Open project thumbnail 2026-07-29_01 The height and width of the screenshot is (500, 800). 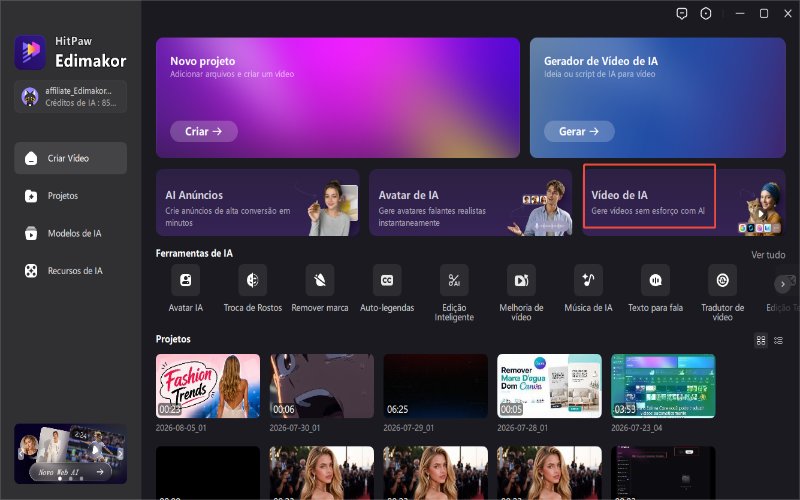(x=435, y=386)
